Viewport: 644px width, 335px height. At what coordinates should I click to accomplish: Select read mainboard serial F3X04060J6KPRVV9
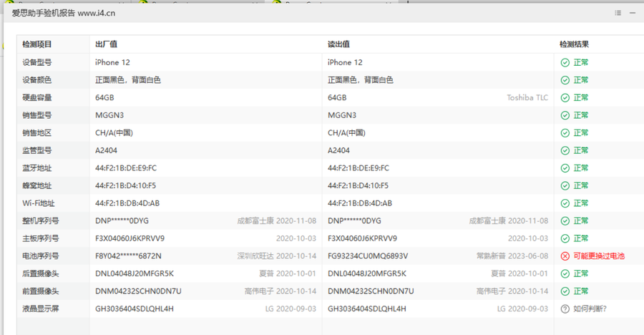(362, 238)
